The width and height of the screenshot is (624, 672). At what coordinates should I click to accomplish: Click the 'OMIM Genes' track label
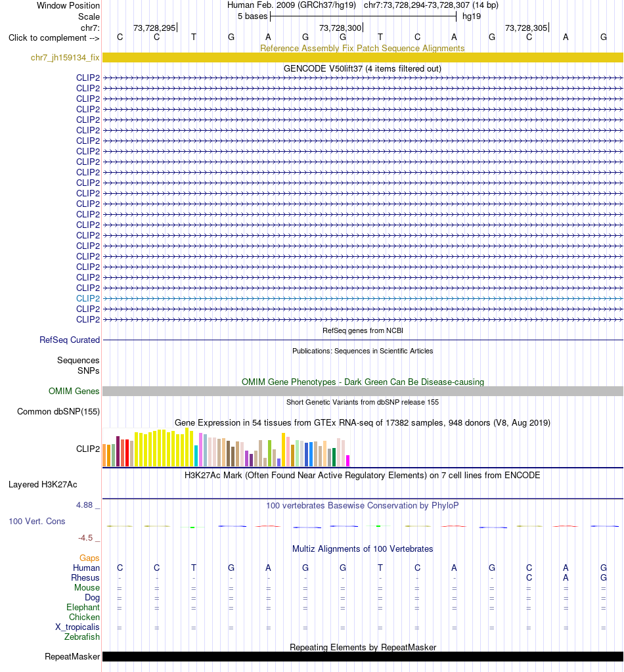point(74,391)
